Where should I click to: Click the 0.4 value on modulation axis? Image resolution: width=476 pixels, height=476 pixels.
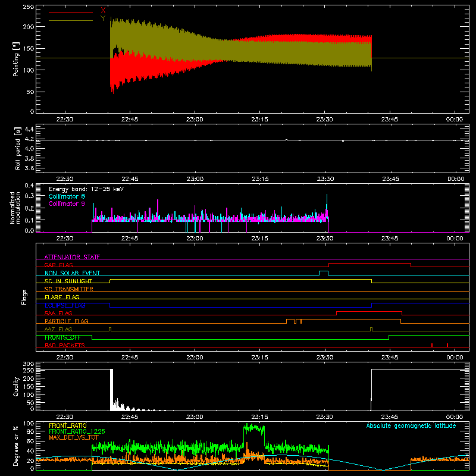click(x=29, y=186)
